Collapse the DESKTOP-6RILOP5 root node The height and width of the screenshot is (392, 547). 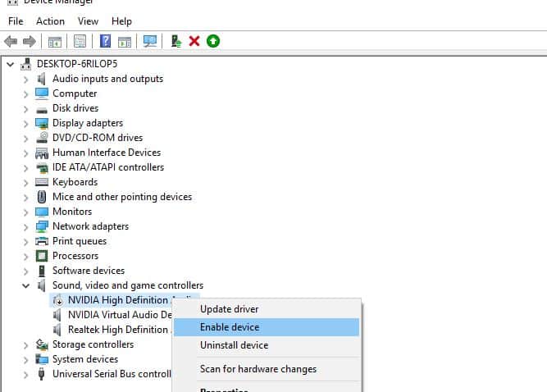11,64
